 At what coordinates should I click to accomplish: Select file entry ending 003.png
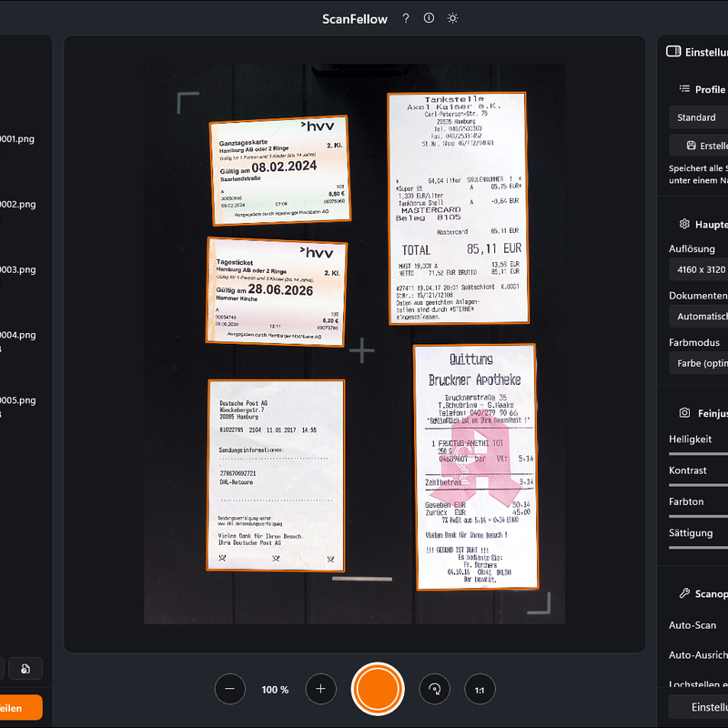click(x=17, y=269)
